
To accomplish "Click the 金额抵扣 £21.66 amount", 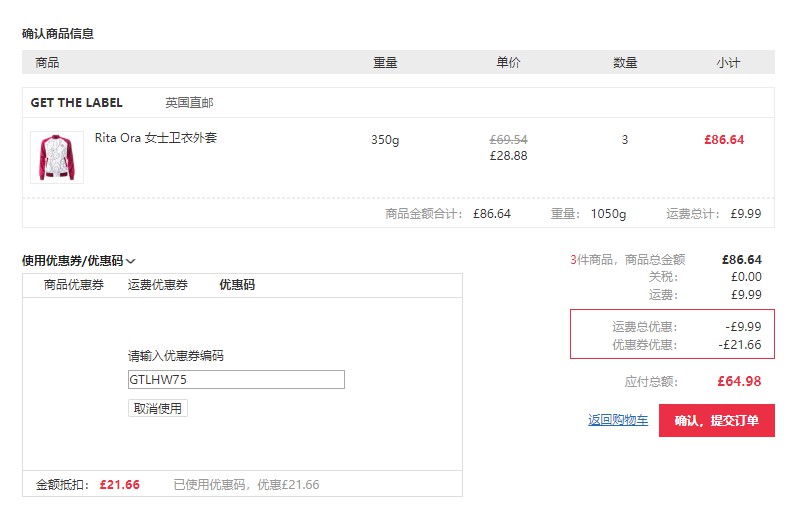I will pyautogui.click(x=120, y=485).
